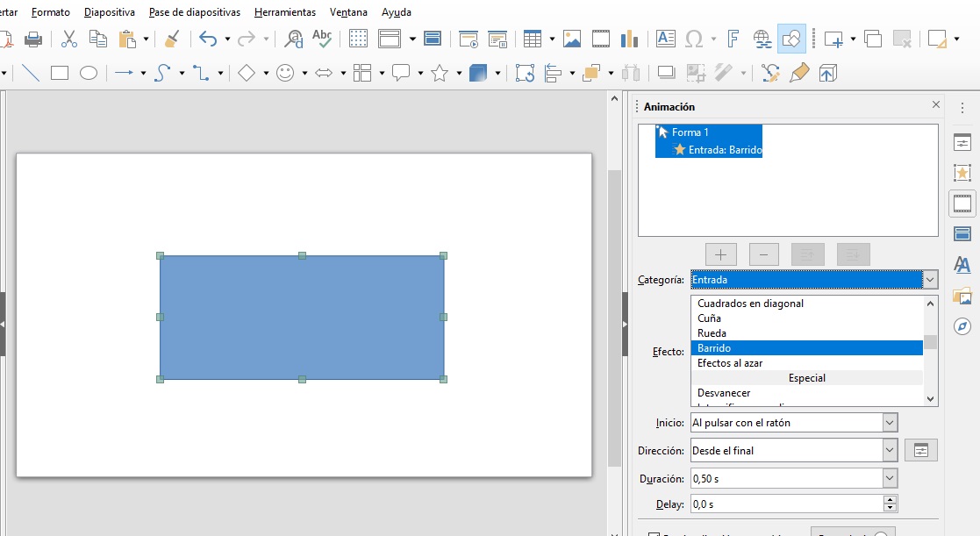Insert a hyperlink
980x536 pixels.
click(x=762, y=39)
